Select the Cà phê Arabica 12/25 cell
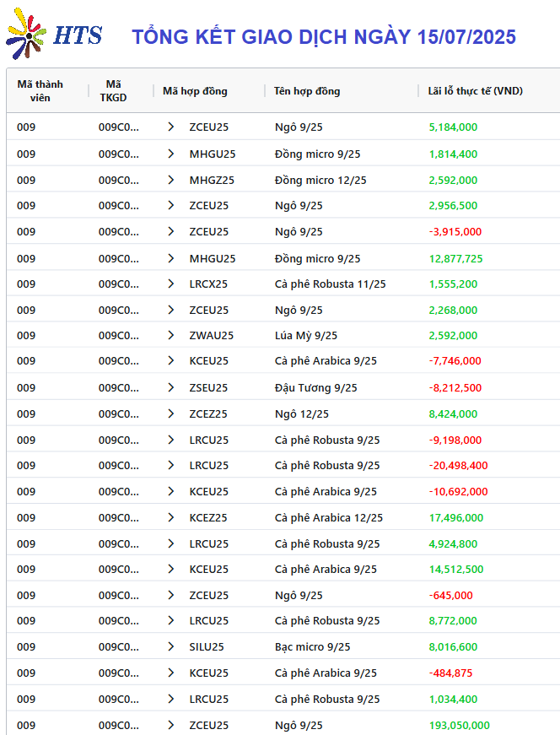The image size is (560, 735). coord(329,518)
